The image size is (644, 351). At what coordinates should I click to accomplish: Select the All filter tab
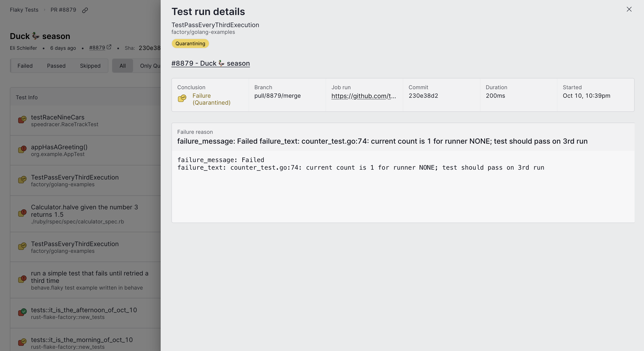123,66
